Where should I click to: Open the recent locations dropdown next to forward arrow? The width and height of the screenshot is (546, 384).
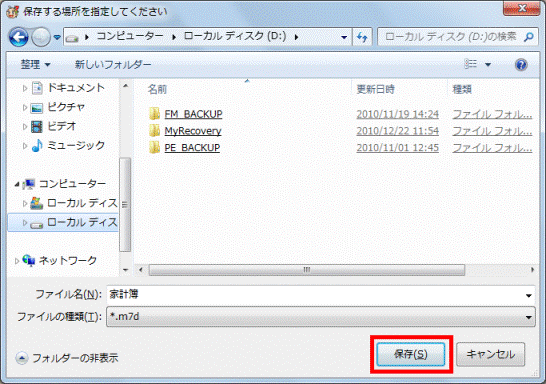click(x=57, y=37)
